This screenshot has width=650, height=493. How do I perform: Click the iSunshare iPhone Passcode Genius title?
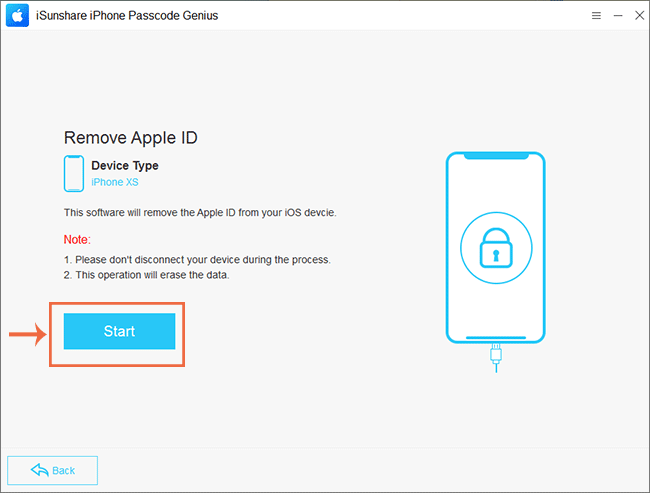tap(127, 16)
